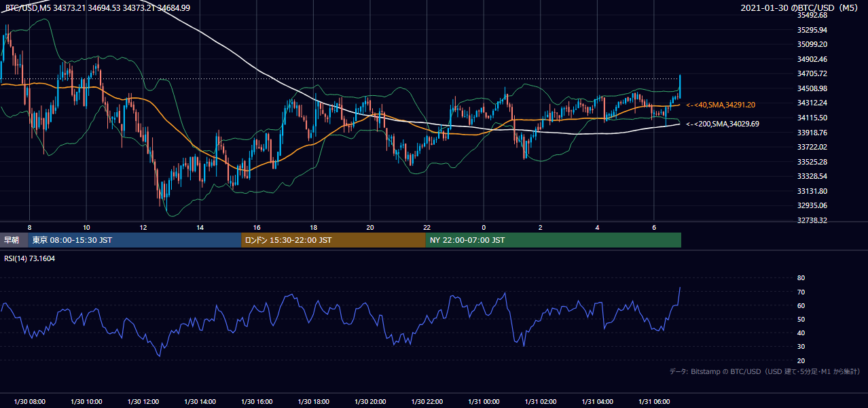868x408 pixels.
Task: Click hour label 6 below the price chart
Action: pos(654,227)
